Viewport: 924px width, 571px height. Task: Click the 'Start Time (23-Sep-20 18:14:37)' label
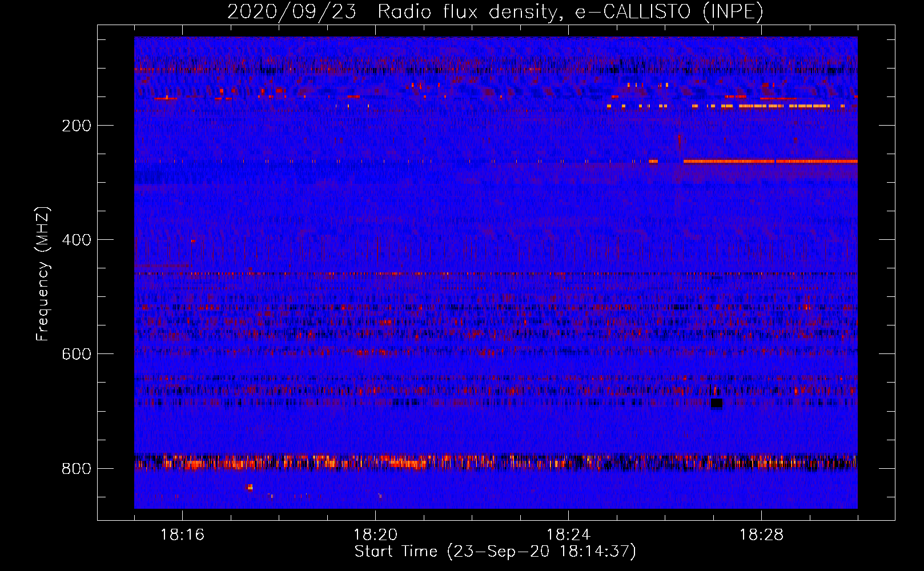click(x=495, y=552)
